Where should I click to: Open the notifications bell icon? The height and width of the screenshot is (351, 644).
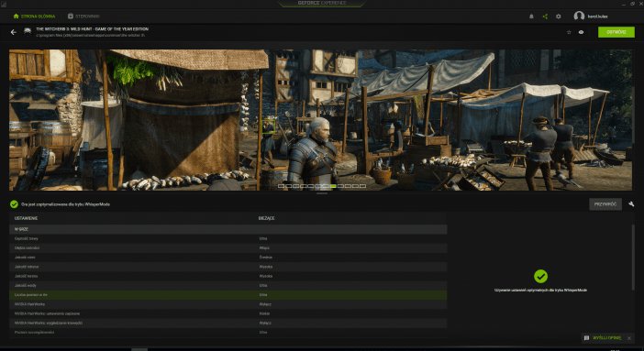(531, 16)
